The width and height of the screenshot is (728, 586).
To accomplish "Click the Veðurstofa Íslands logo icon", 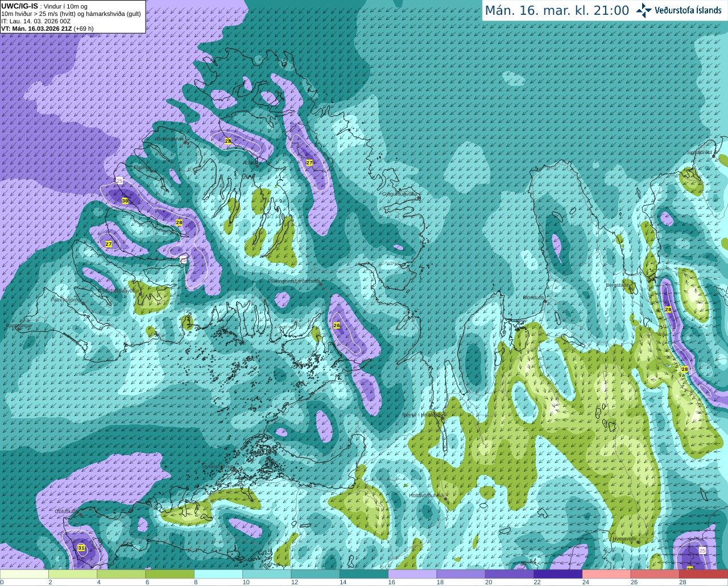I will pyautogui.click(x=644, y=10).
